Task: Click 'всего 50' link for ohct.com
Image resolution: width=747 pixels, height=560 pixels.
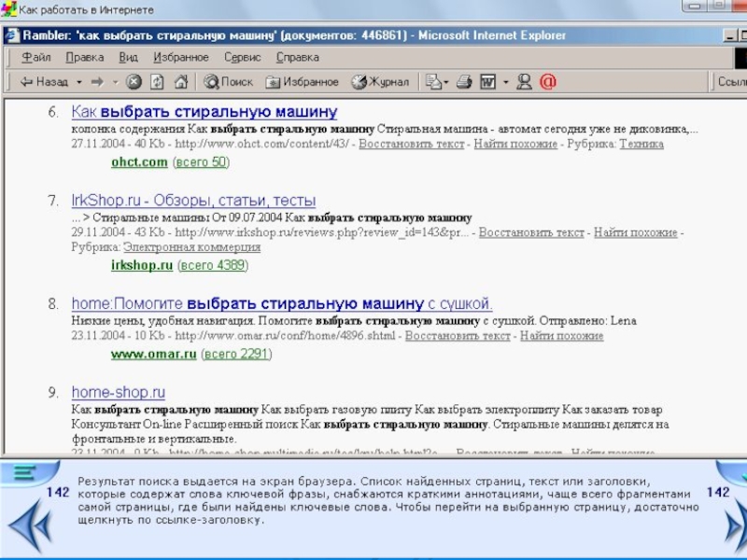Action: (x=201, y=161)
